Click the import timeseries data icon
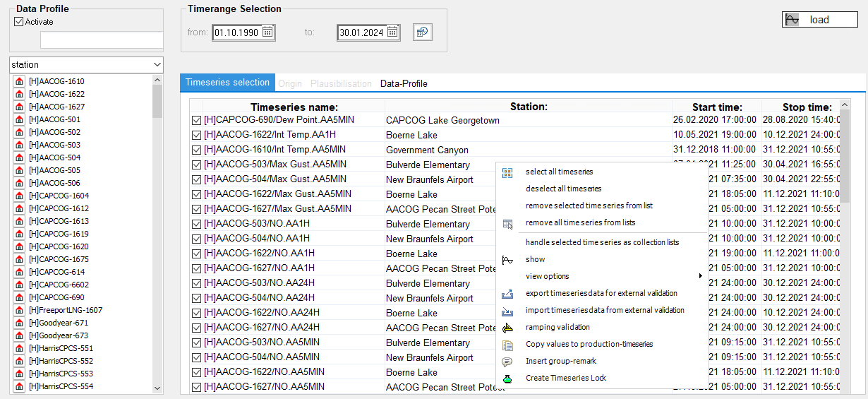Image resolution: width=868 pixels, height=399 pixels. 507,310
